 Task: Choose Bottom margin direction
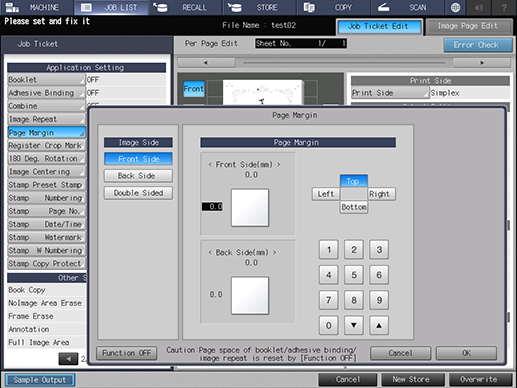[354, 207]
